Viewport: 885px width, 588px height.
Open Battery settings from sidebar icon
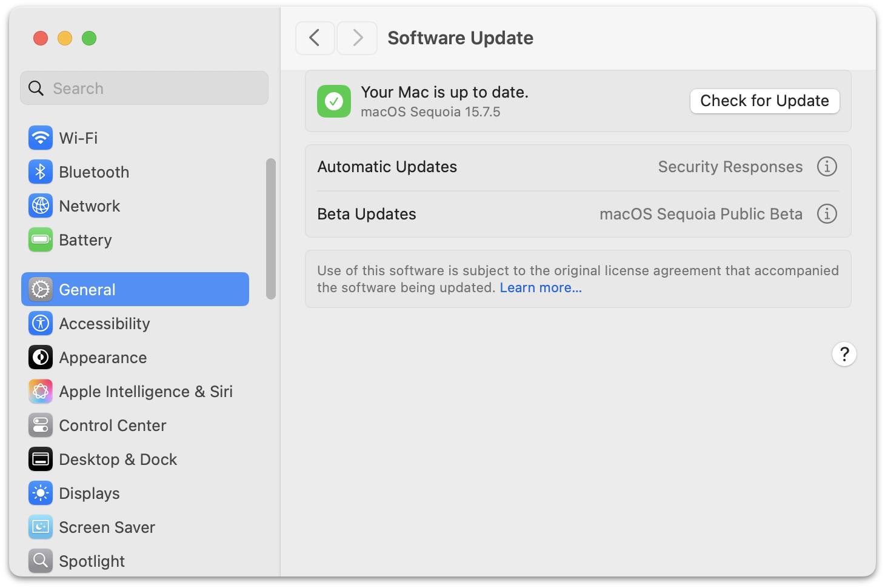(x=41, y=240)
